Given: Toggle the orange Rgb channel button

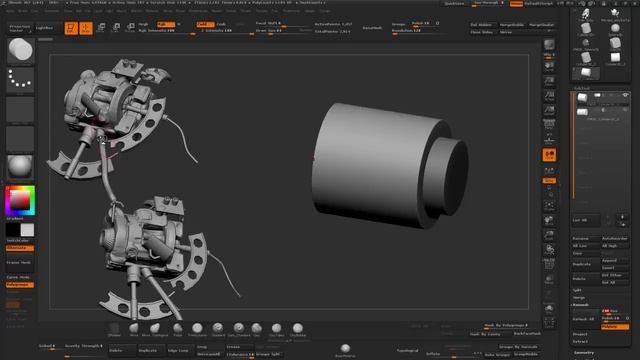Looking at the screenshot, I should click(166, 24).
